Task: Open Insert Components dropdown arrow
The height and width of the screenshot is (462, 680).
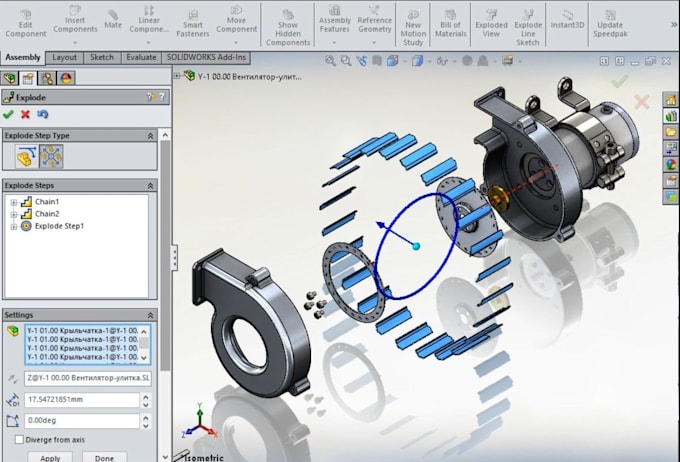Action: (75, 43)
